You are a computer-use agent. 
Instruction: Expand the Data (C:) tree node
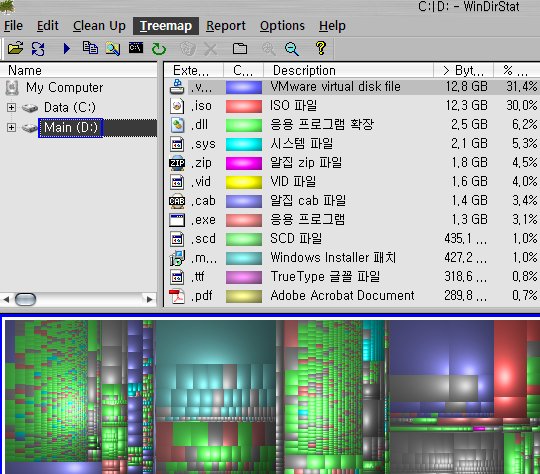(x=11, y=107)
